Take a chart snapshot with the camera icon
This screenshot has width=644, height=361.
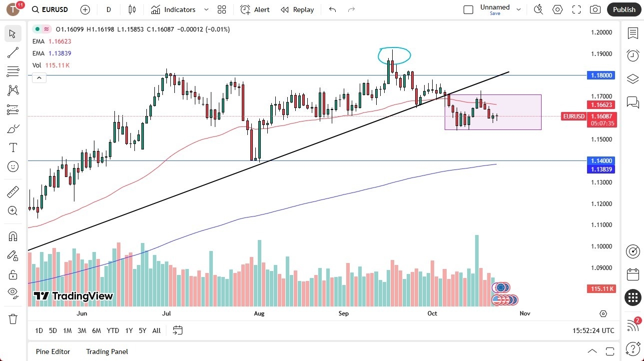click(595, 9)
